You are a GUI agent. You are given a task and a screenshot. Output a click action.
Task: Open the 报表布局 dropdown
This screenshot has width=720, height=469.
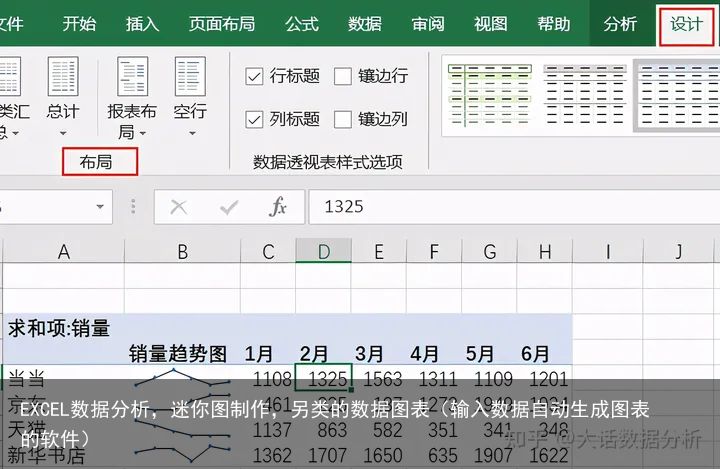coord(143,133)
